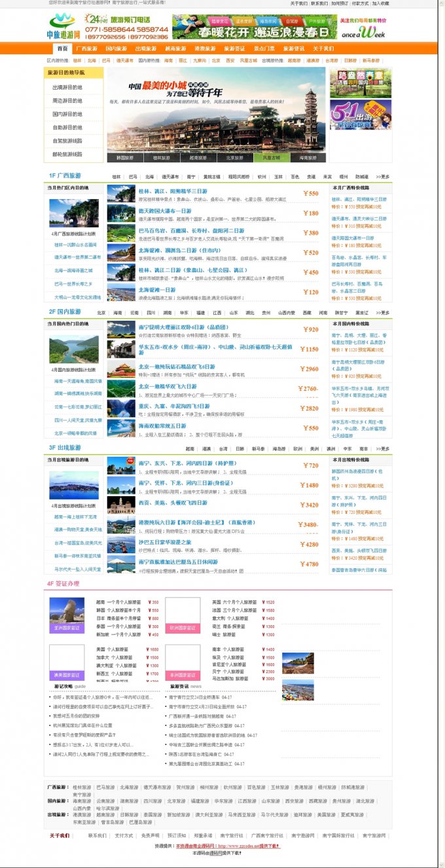Open 北京一地纯玩钻石精品双飞6日游 thumbnail
Image resolution: width=445 pixels, height=868 pixels.
click(x=121, y=369)
